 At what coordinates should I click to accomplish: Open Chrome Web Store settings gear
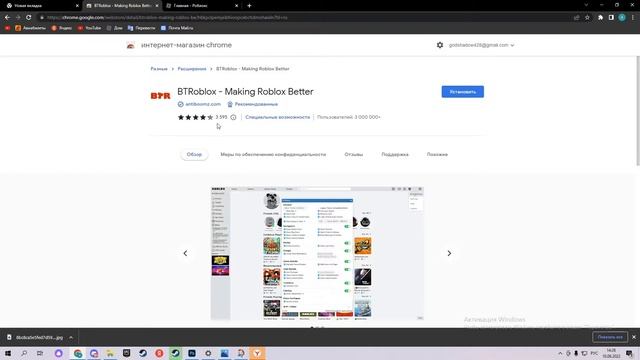coord(440,45)
